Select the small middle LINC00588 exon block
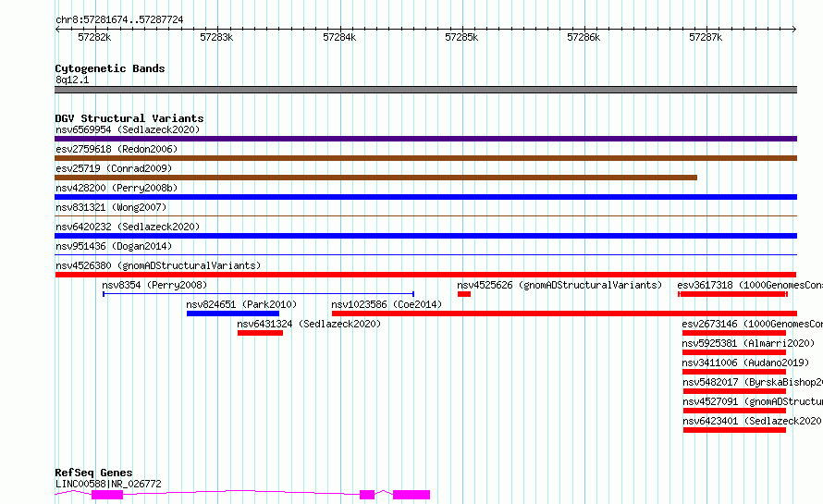 [x=367, y=495]
